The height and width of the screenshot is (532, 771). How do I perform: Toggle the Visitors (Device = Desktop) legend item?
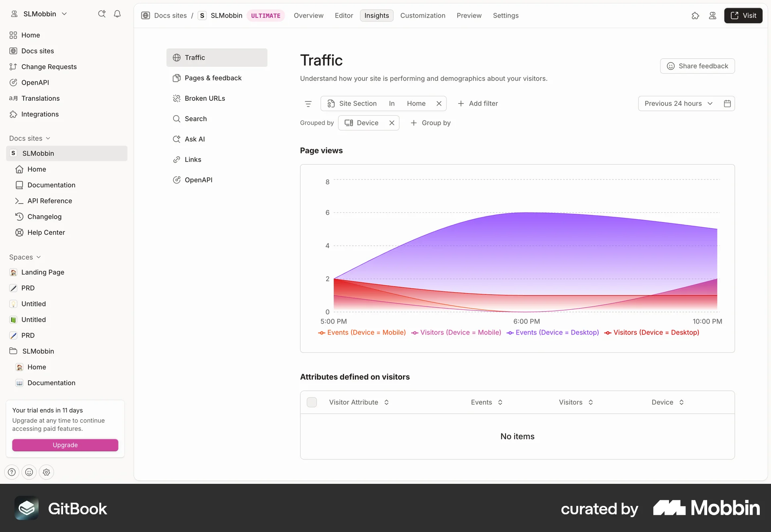pyautogui.click(x=652, y=332)
